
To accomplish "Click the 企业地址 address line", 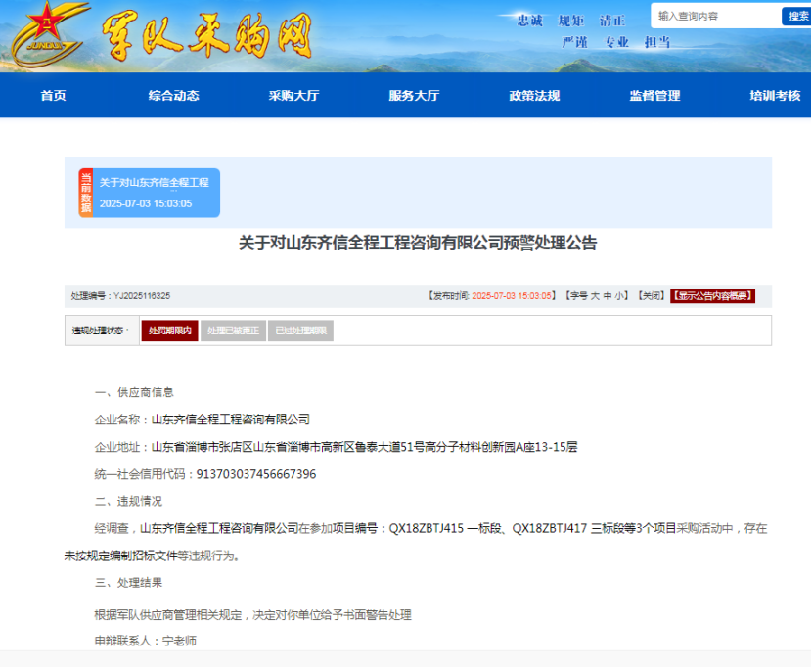I will [x=336, y=447].
